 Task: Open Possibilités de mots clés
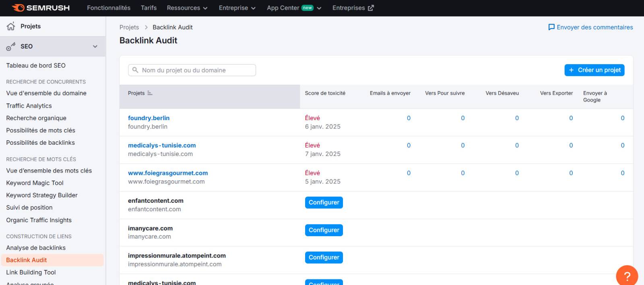(x=41, y=130)
